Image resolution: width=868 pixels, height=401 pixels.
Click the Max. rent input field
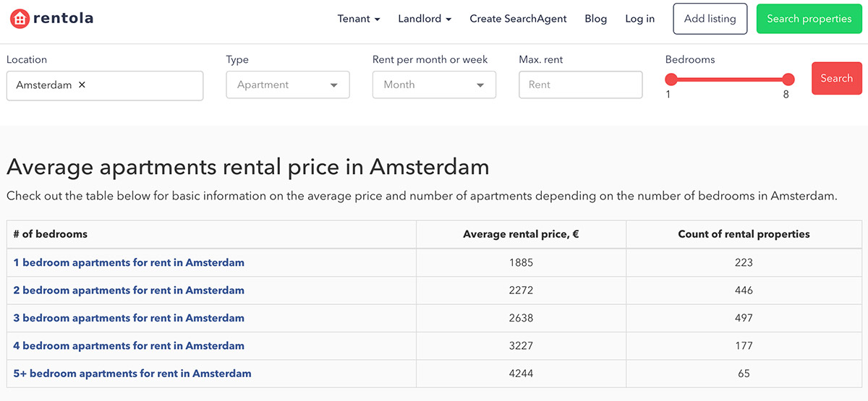580,85
